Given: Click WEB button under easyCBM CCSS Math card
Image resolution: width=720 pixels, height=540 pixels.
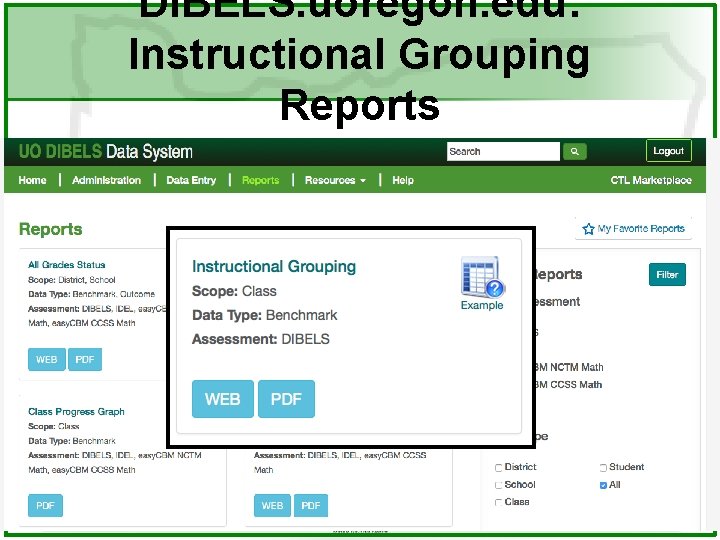Looking at the screenshot, I should [272, 506].
